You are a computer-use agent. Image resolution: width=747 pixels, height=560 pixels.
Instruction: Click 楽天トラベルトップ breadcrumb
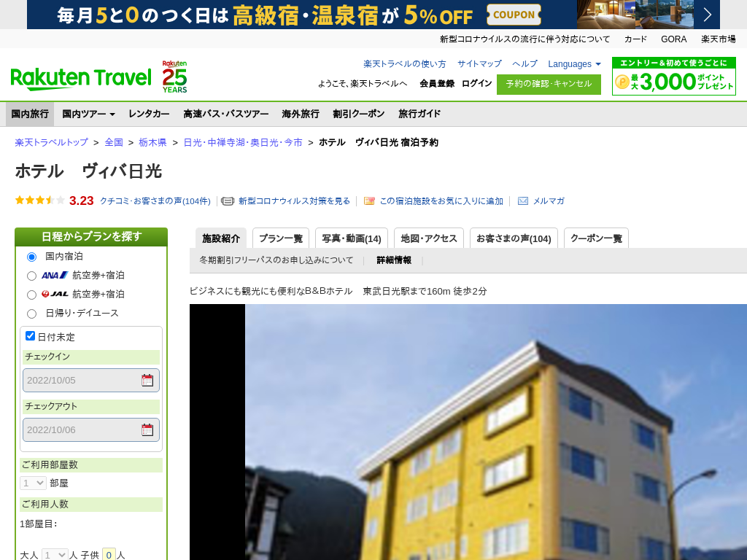tap(51, 142)
